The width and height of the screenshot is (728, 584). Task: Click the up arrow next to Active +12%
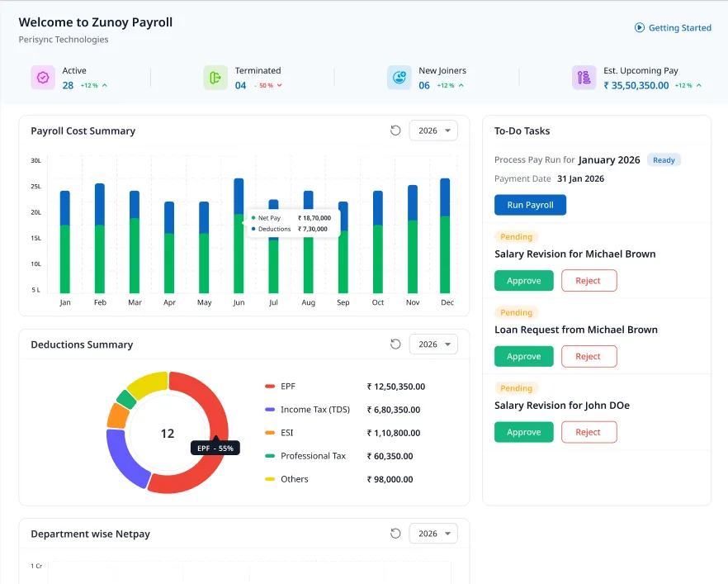click(105, 85)
